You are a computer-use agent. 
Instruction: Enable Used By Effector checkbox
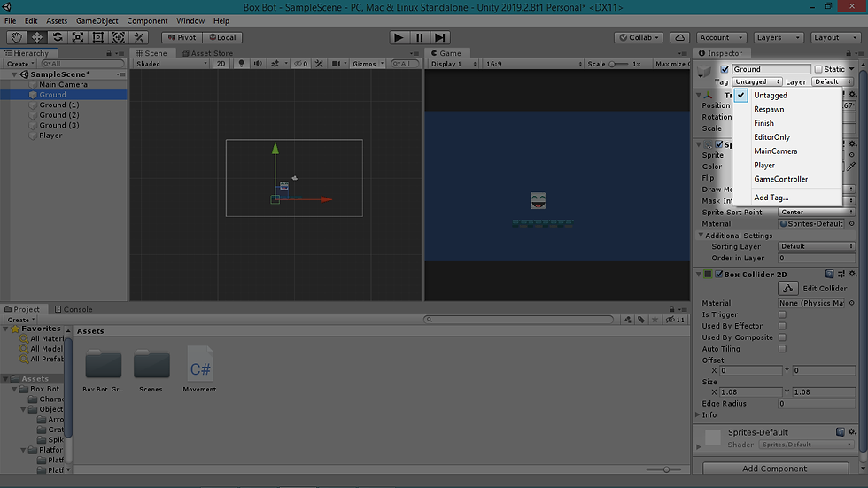click(782, 326)
